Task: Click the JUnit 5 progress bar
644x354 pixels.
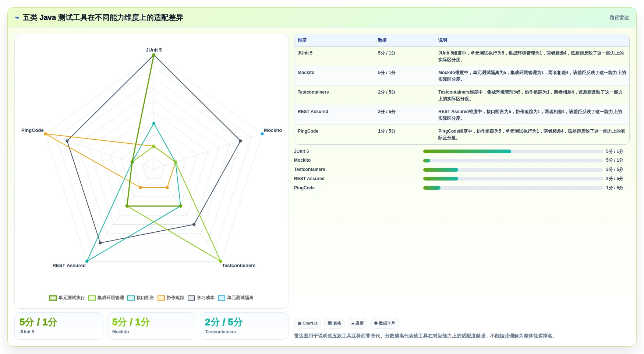Action: (513, 151)
